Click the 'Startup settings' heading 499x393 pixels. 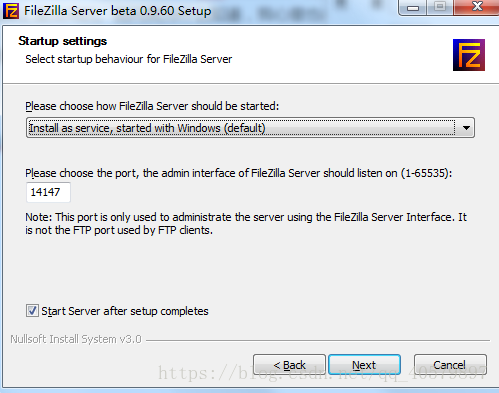pyautogui.click(x=63, y=41)
